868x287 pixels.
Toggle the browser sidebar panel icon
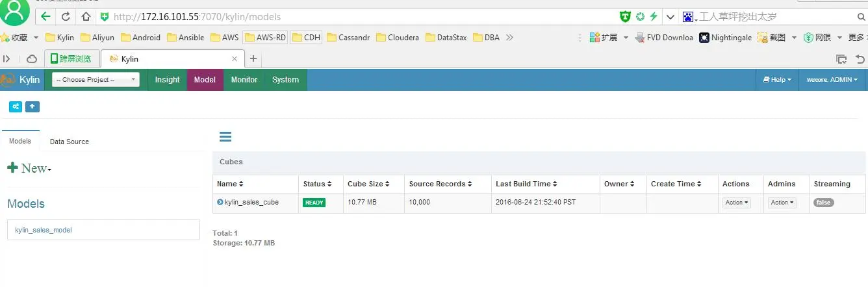[7, 58]
